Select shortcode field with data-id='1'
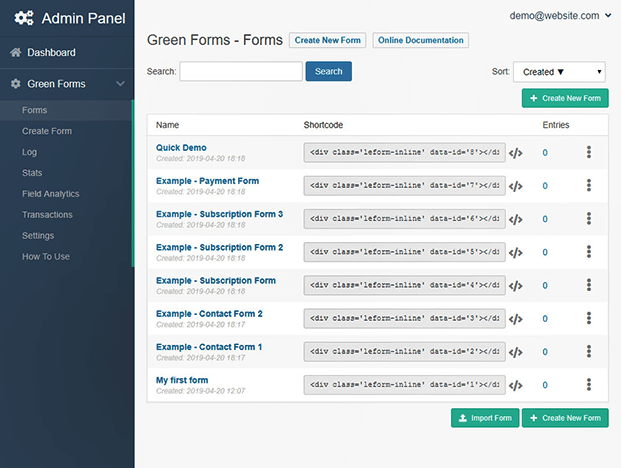This screenshot has width=621, height=468. [x=405, y=385]
